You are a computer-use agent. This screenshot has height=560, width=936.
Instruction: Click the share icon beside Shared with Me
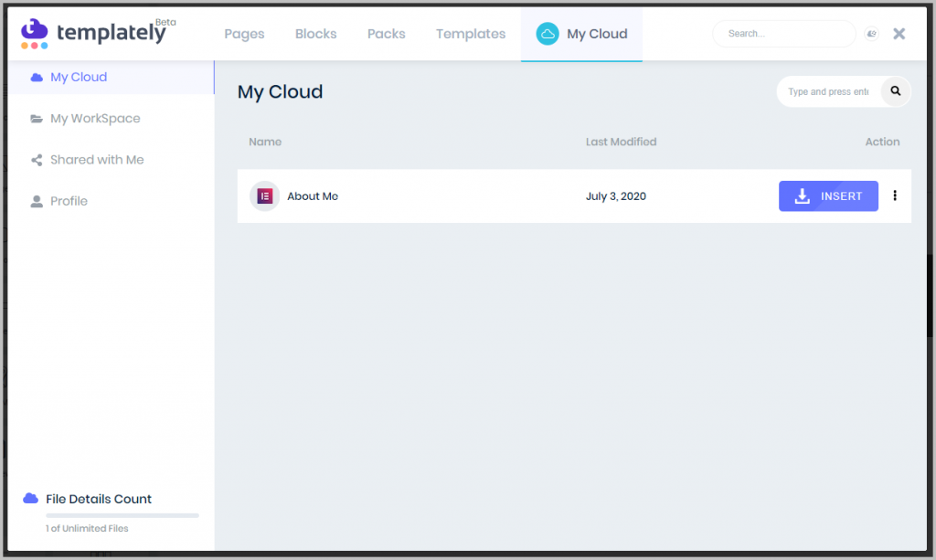tap(37, 160)
